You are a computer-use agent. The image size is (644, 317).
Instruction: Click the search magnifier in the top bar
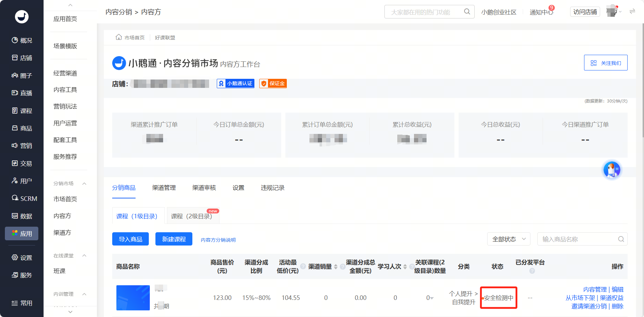click(x=467, y=12)
